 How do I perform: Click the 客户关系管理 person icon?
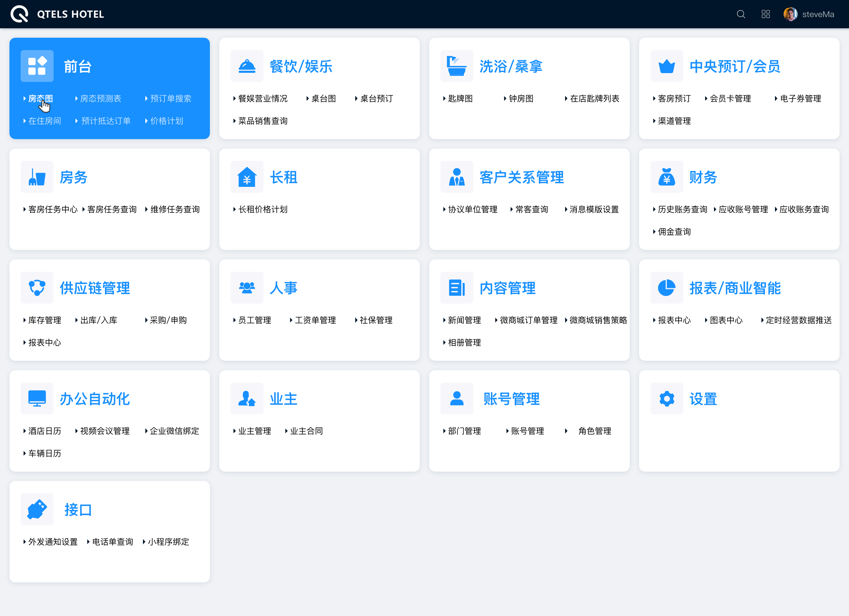click(x=457, y=177)
